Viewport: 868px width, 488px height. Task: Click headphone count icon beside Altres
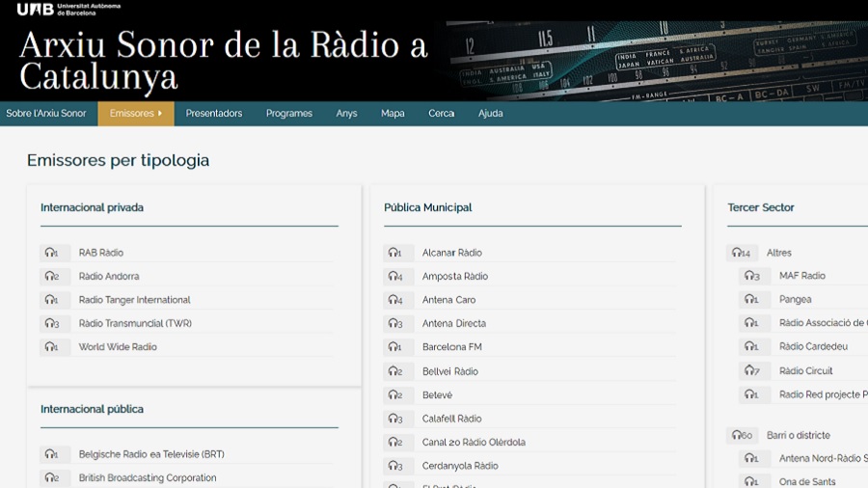point(742,253)
